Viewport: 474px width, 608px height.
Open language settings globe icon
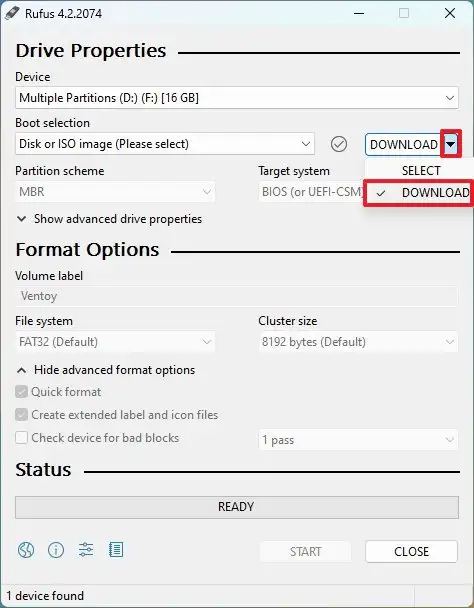pyautogui.click(x=26, y=550)
